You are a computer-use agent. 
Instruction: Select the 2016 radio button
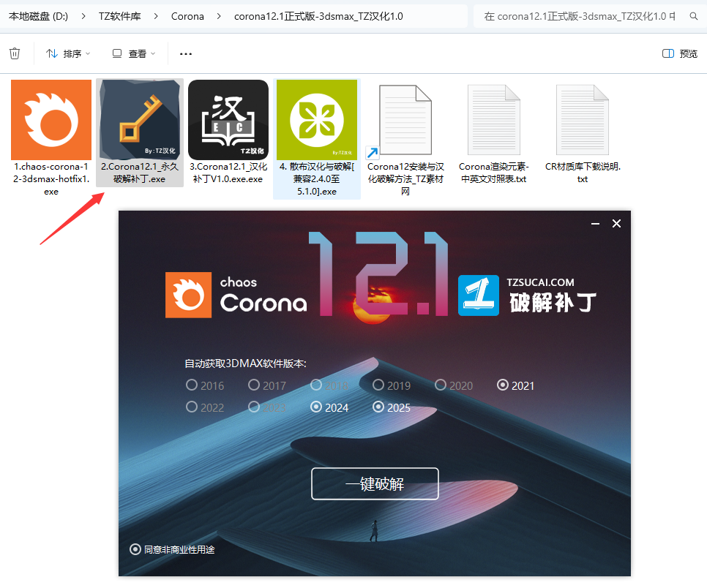tap(192, 385)
